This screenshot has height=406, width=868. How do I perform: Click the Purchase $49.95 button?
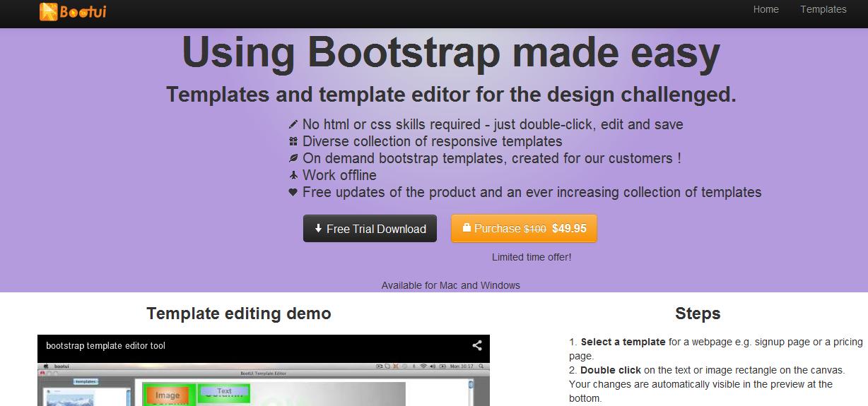[524, 228]
